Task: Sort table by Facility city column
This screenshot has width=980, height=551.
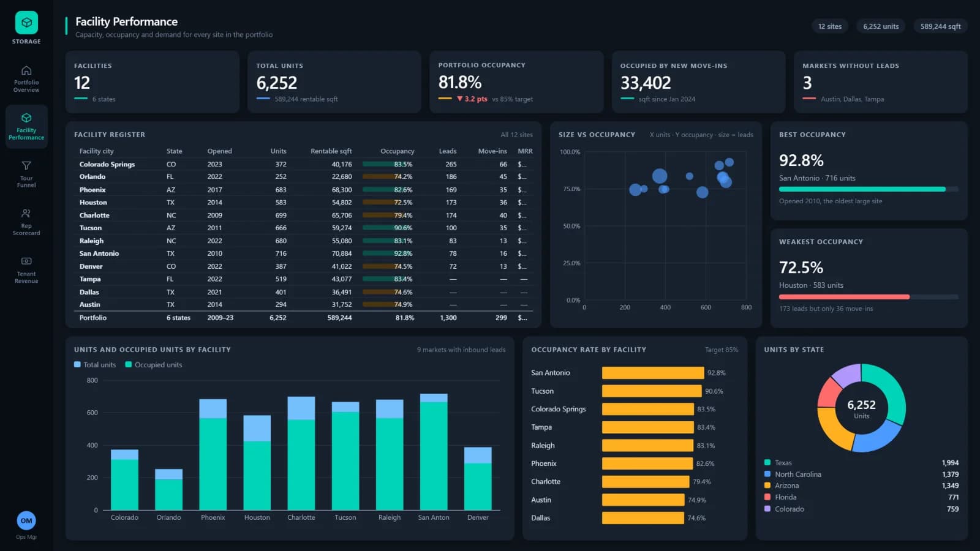Action: click(x=96, y=151)
